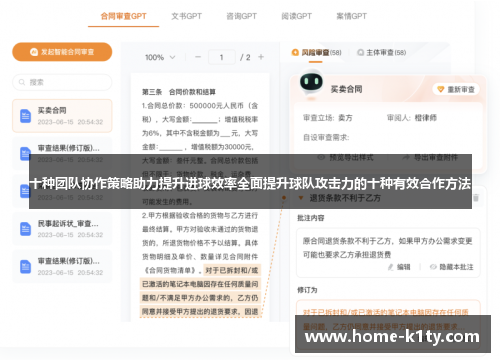Focus the 搜索 input field

[x=62, y=82]
